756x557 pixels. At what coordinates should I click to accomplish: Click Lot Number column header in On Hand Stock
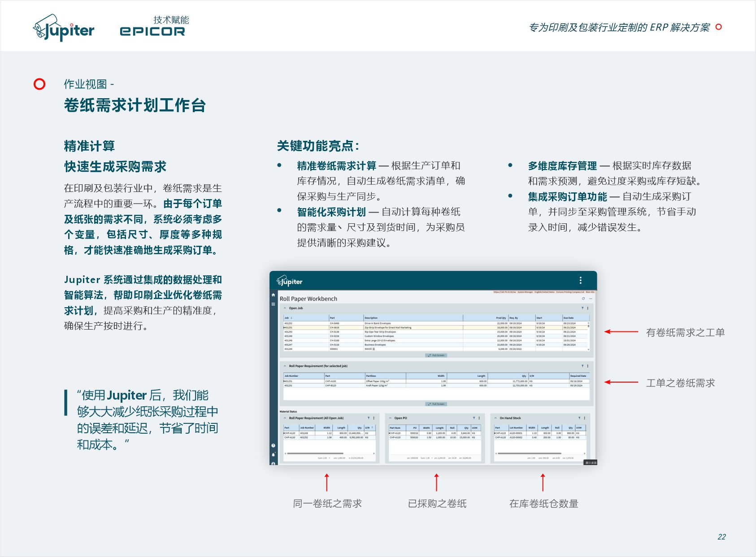(x=517, y=428)
